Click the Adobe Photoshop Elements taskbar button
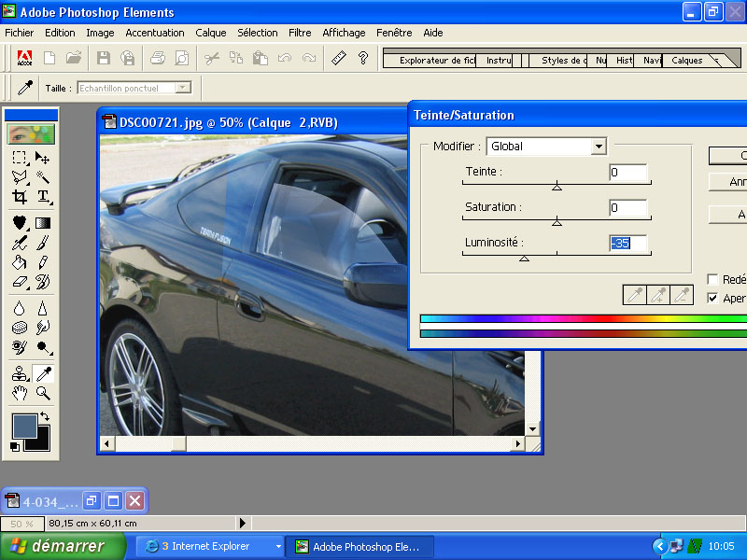The image size is (747, 560). click(359, 547)
